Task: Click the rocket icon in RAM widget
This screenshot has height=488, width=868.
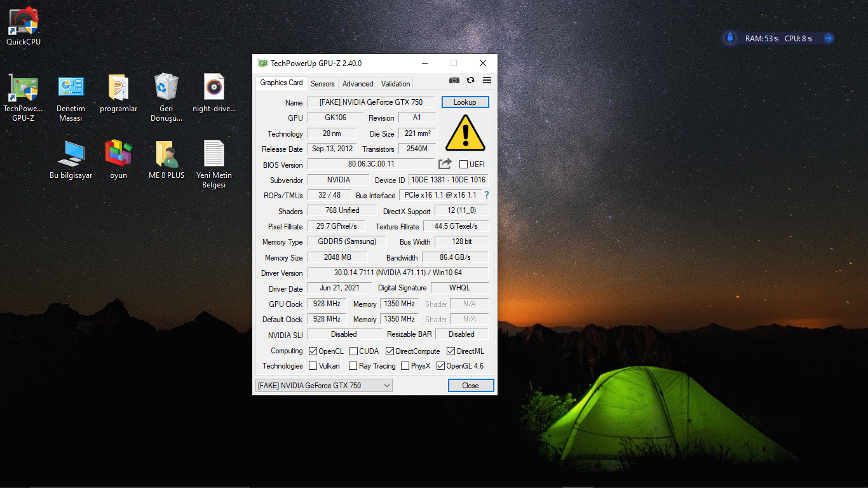Action: pos(730,38)
